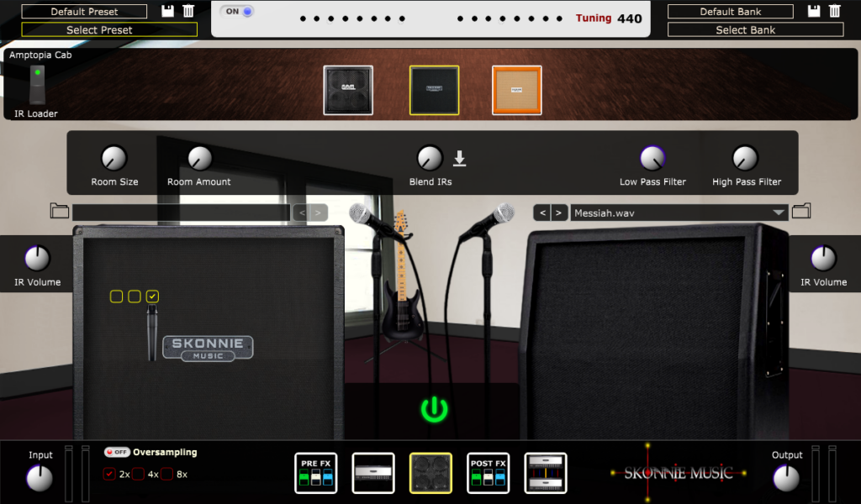The width and height of the screenshot is (861, 504).
Task: Open the PRE FX section
Action: click(316, 473)
